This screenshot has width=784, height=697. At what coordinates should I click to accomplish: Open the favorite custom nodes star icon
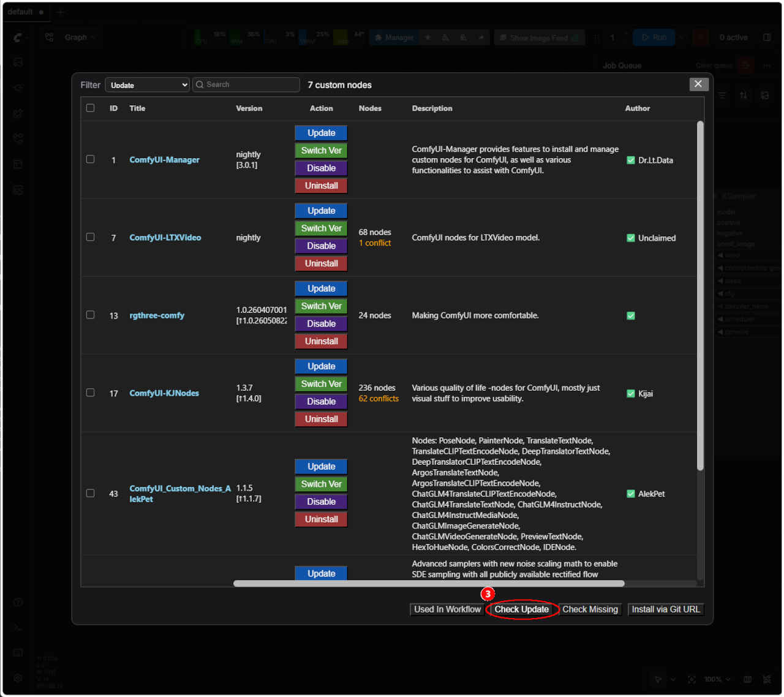point(428,37)
